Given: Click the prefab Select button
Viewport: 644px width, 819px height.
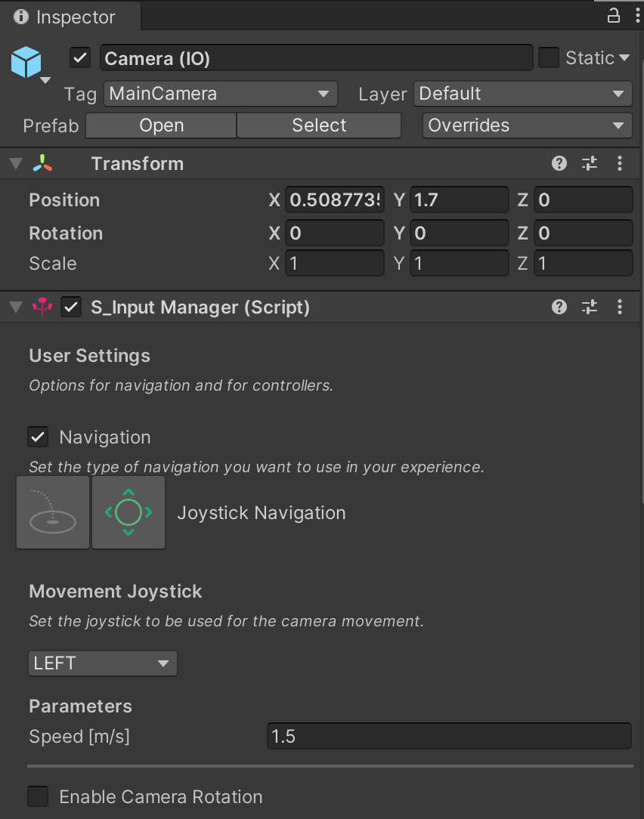Looking at the screenshot, I should pyautogui.click(x=319, y=125).
